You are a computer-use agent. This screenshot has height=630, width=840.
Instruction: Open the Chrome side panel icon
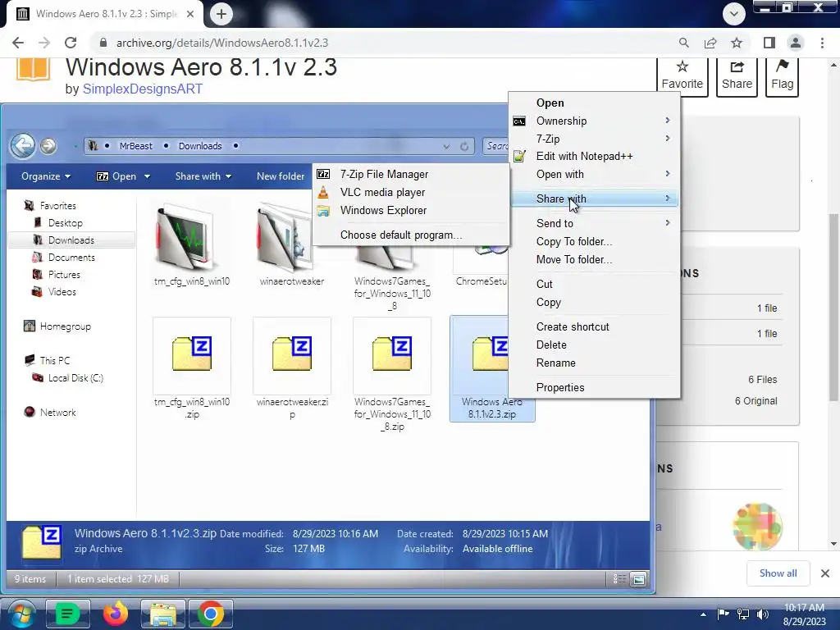(769, 43)
